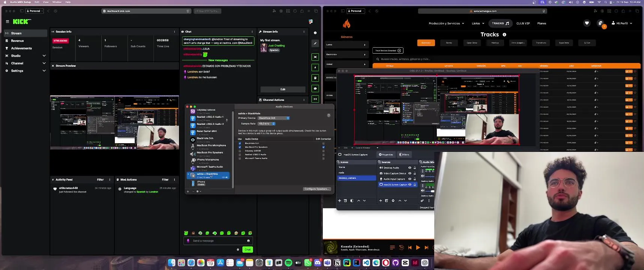Viewport: 644px width, 270px height.
Task: Click the heart favorites icon on website
Action: [x=587, y=23]
